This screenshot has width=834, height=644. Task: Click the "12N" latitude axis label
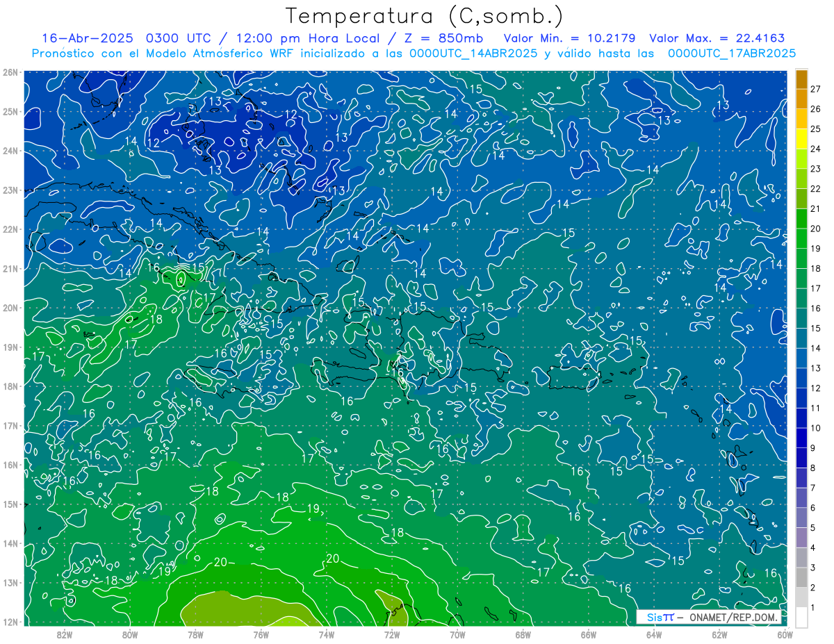(x=10, y=622)
